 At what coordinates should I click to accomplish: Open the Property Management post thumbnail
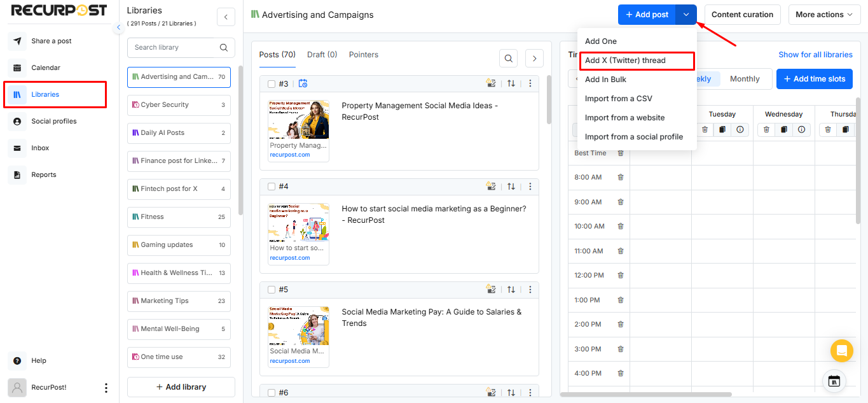point(299,120)
